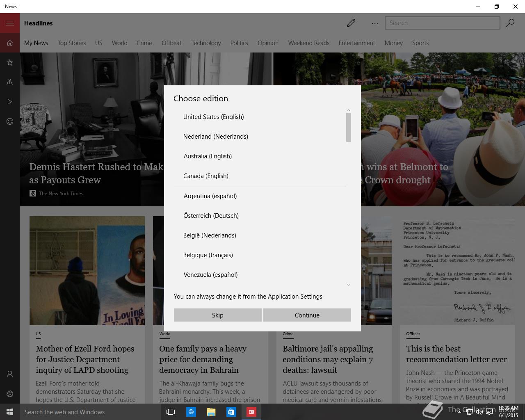Open the Money tab
This screenshot has height=420, width=525.
click(x=394, y=43)
